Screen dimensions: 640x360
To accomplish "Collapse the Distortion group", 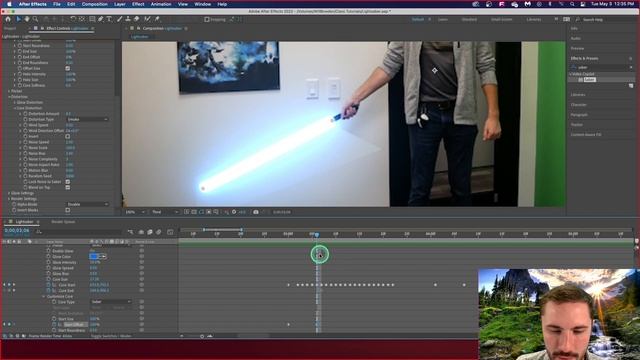I will (x=9, y=97).
